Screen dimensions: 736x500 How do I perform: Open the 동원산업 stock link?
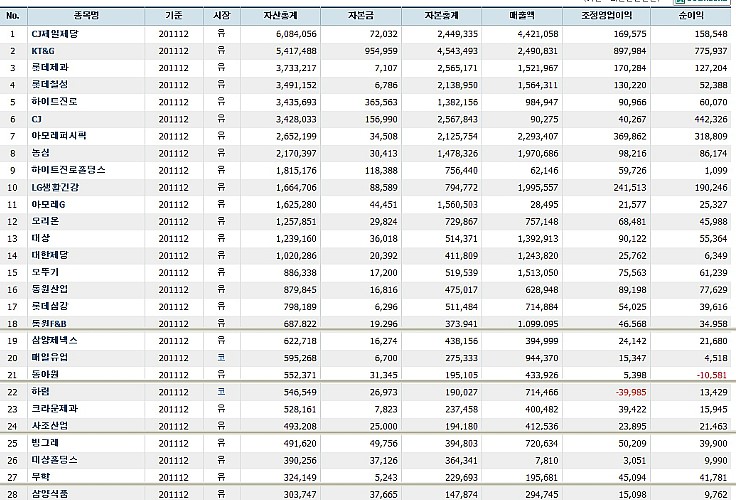click(50, 289)
